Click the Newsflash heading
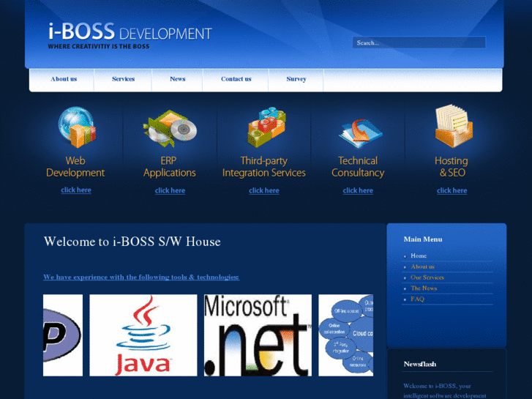 pyautogui.click(x=420, y=364)
